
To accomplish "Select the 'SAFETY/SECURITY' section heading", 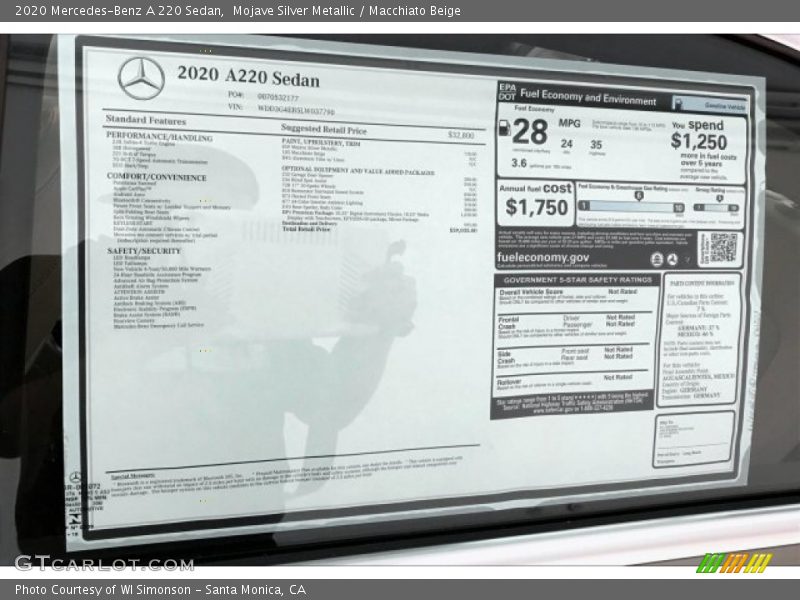I will pos(144,251).
